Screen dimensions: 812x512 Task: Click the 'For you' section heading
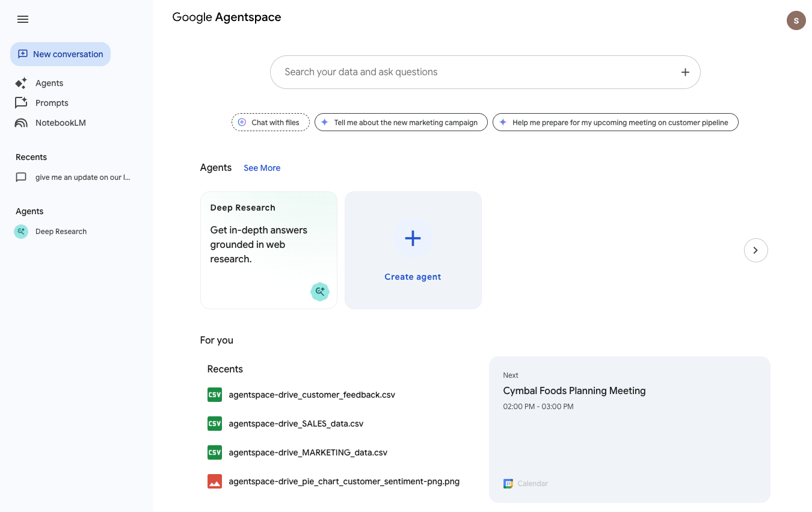click(217, 340)
